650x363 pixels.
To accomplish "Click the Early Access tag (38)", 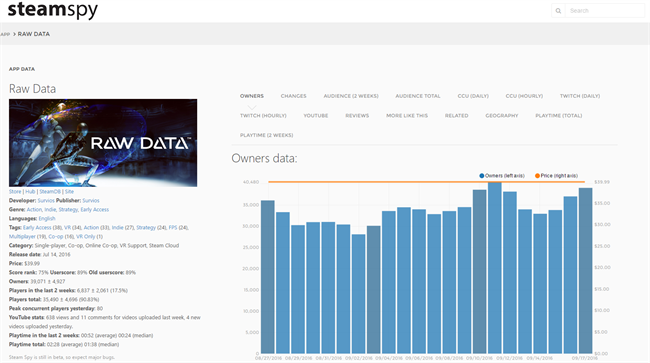I will pyautogui.click(x=37, y=227).
